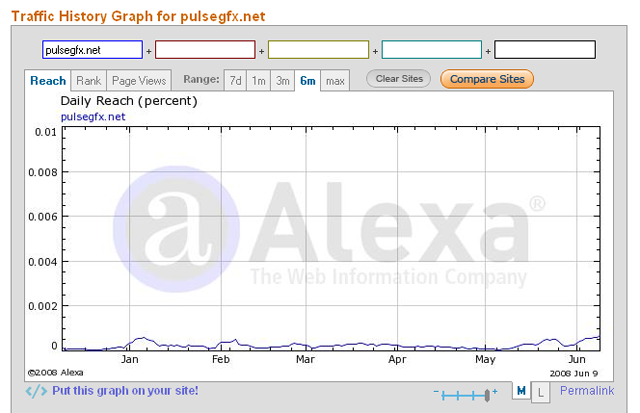640x413 pixels.
Task: Focus the red-bordered comparison site field
Action: 205,50
